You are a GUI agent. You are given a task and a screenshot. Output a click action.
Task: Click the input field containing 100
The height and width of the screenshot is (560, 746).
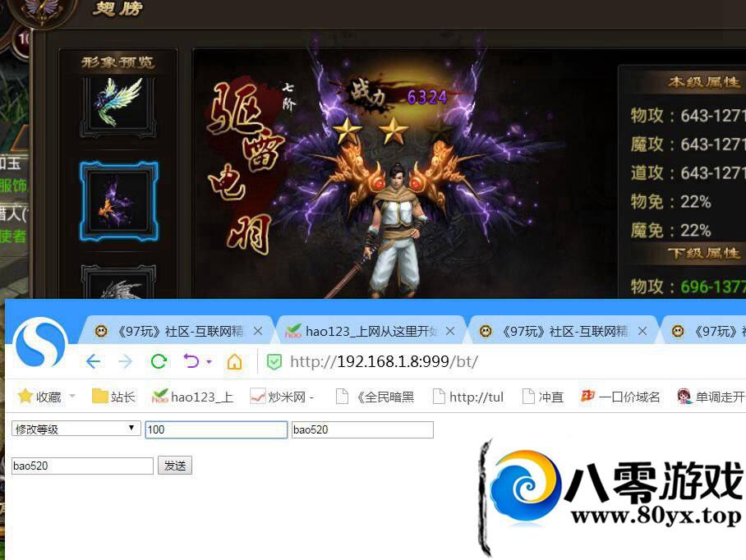coord(216,429)
